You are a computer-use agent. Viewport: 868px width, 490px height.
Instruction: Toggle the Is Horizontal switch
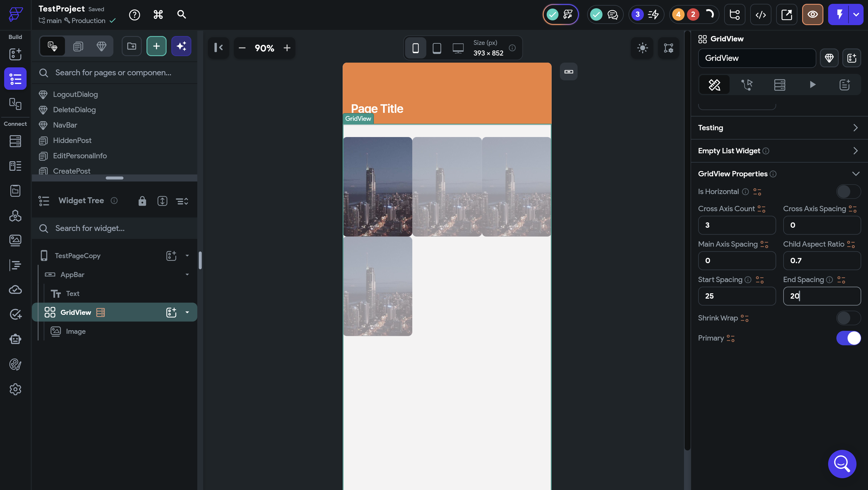[x=848, y=192]
